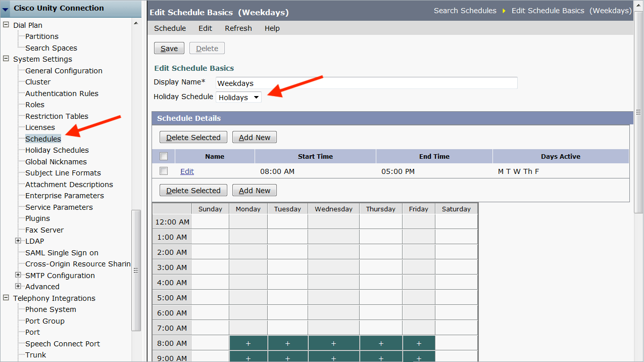The image size is (644, 362).
Task: Go to General Configuration
Action: tap(64, 71)
